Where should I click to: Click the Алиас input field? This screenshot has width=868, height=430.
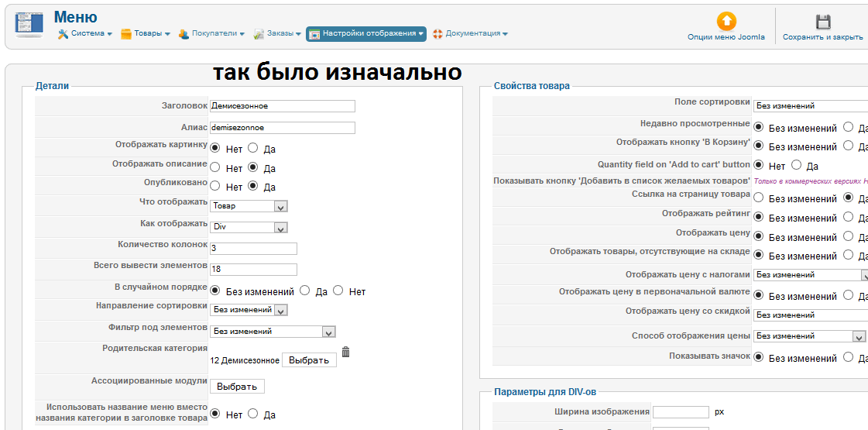283,127
